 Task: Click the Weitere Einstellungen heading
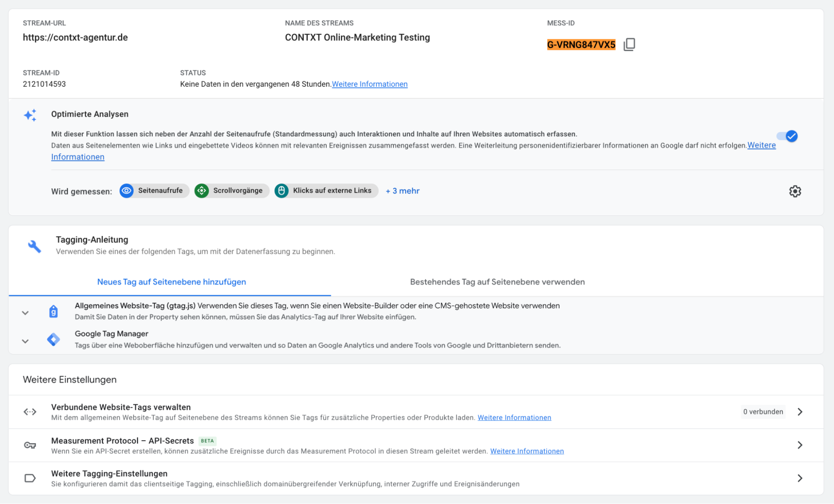70,380
